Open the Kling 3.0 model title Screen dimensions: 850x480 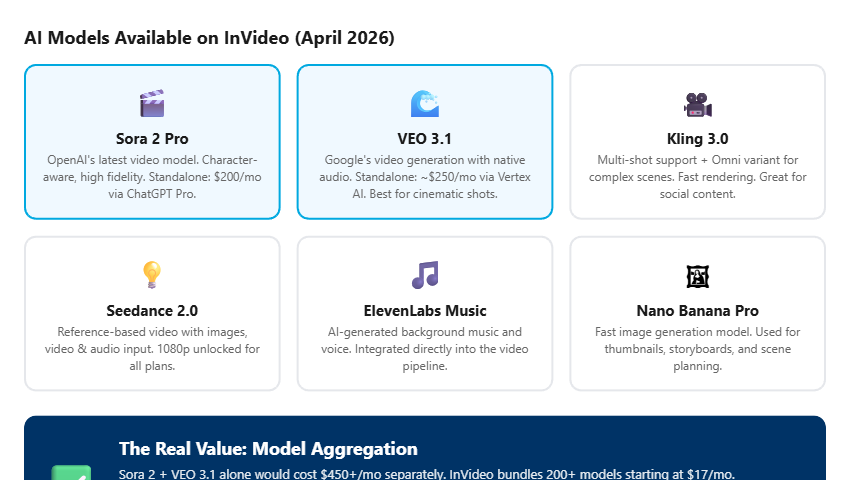[697, 139]
